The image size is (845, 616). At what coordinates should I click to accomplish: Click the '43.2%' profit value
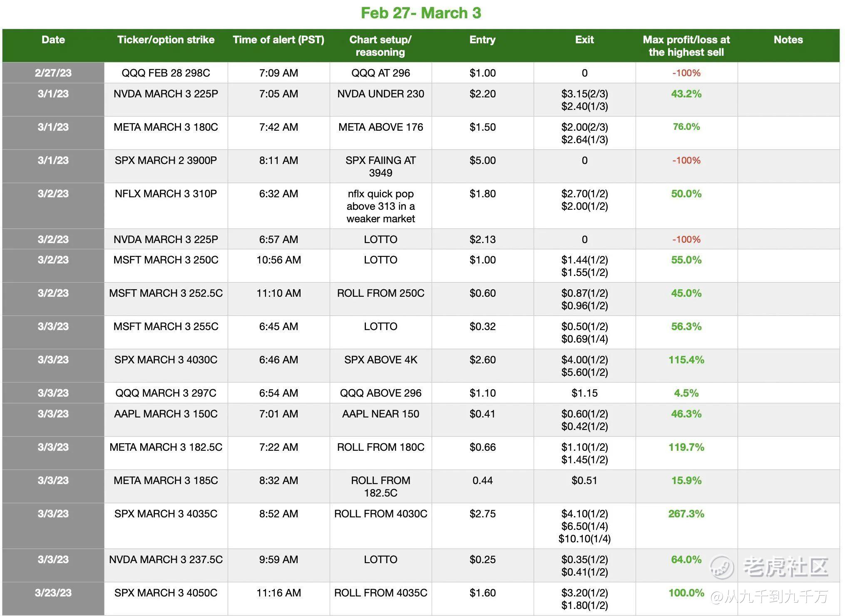pyautogui.click(x=686, y=94)
